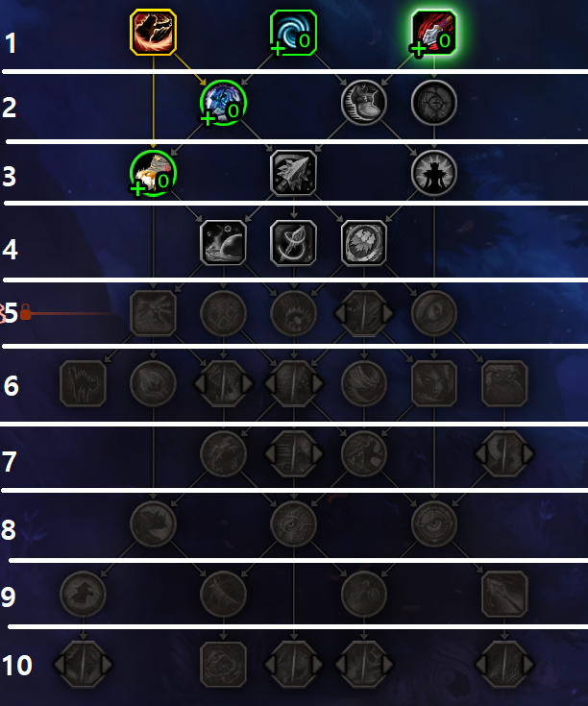Select the grey arrowhead square talent

pos(294,173)
